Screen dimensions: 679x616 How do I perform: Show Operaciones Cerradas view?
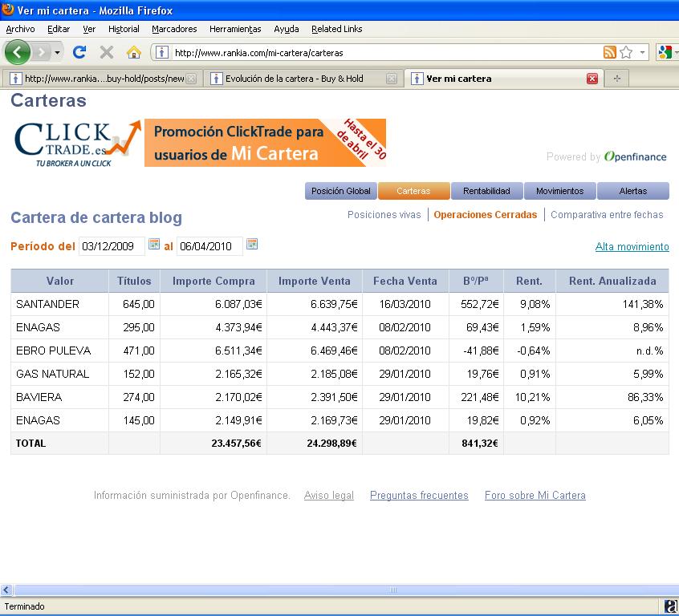[486, 215]
